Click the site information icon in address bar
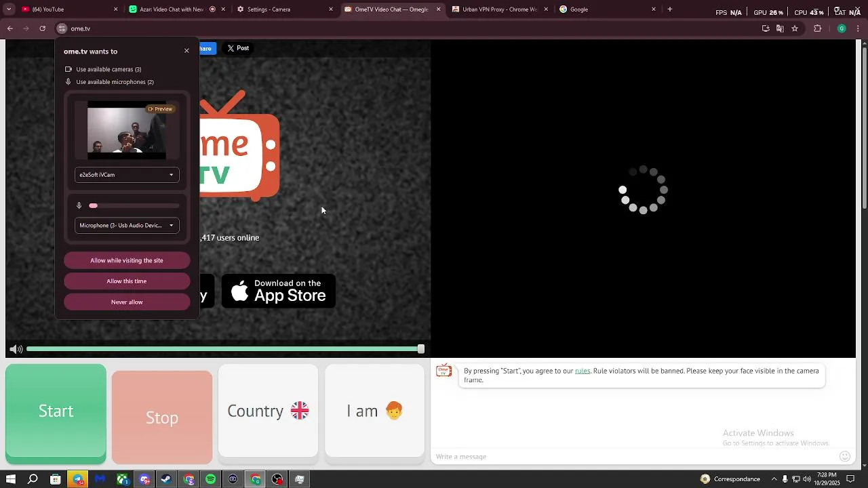 (62, 28)
